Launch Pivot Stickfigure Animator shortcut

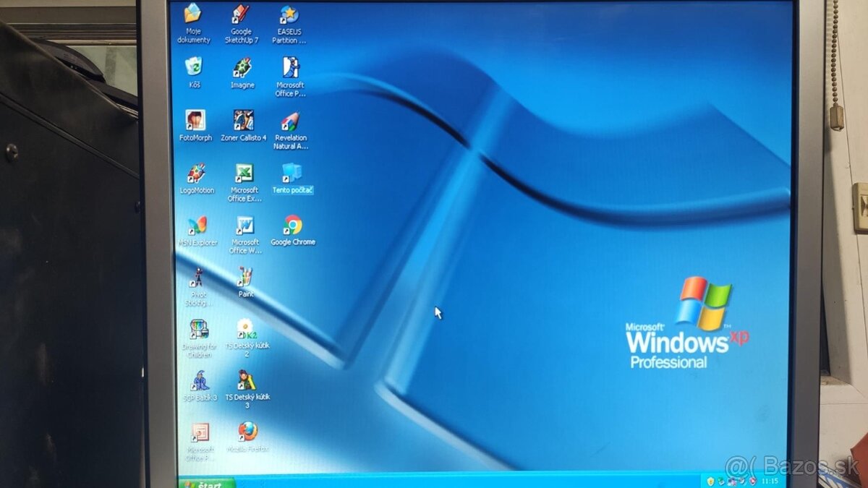(197, 277)
